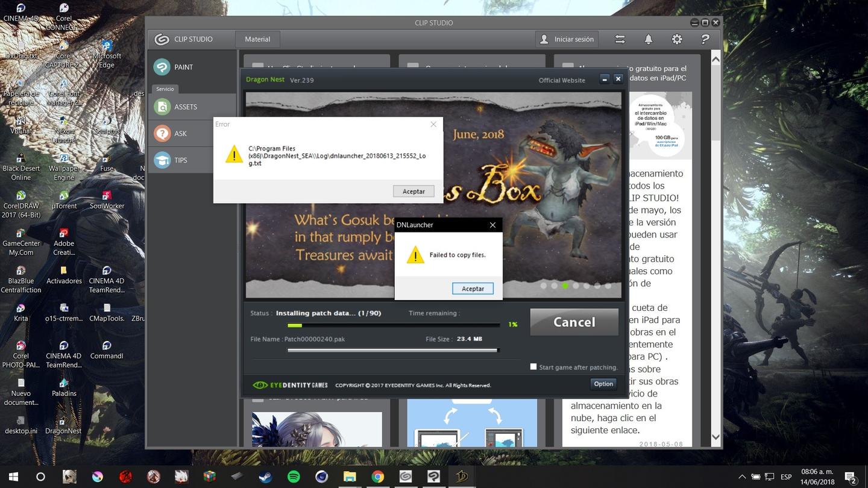
Task: Click the Cancel button in Dragon Nest launcher
Action: point(574,322)
